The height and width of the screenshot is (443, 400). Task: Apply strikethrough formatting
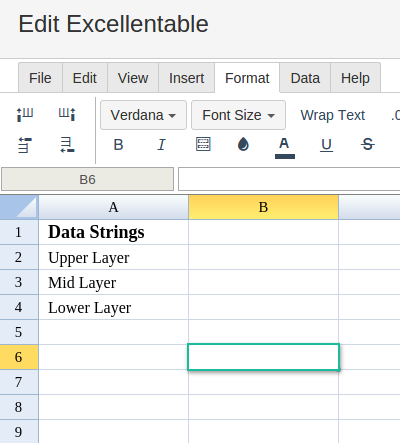coord(368,144)
